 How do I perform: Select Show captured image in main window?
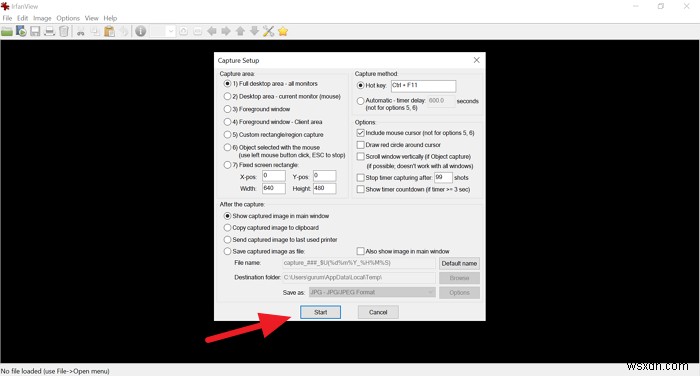[x=276, y=216]
